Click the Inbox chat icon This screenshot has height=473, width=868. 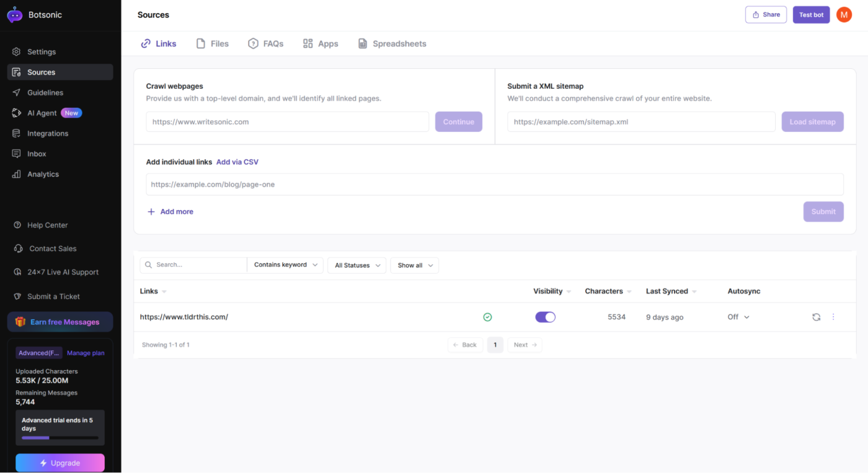tap(17, 154)
